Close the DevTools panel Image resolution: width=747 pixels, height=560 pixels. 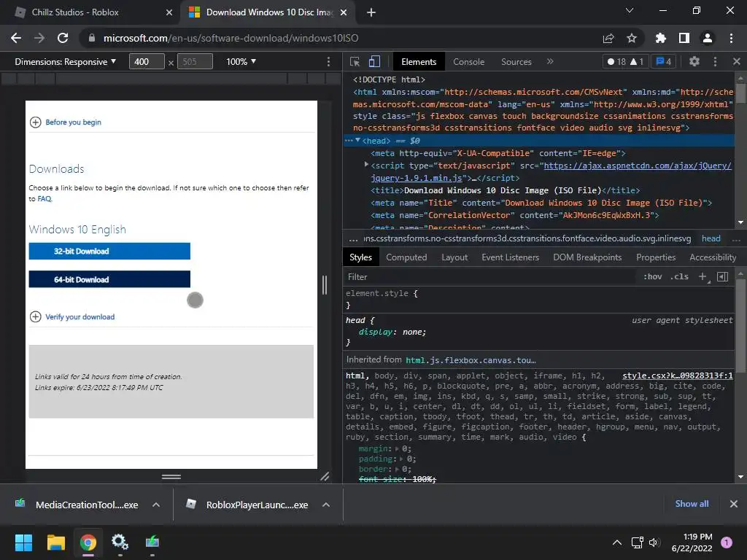737,61
